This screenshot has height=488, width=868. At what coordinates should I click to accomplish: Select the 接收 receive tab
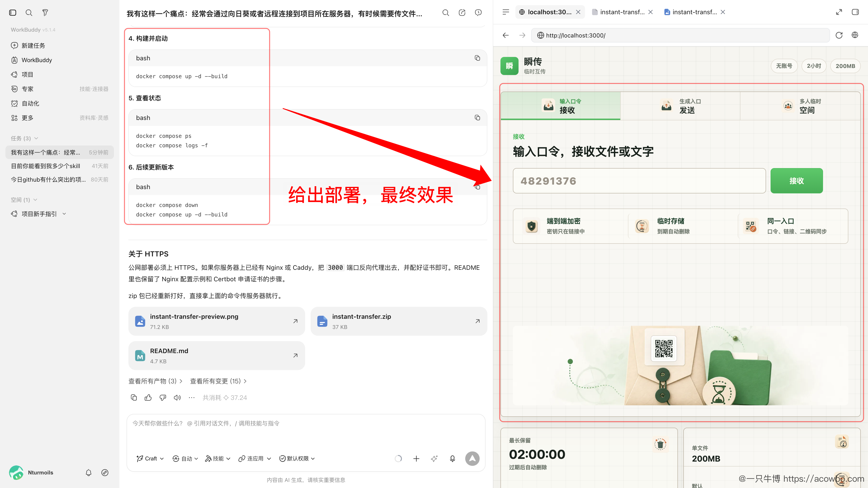click(561, 106)
